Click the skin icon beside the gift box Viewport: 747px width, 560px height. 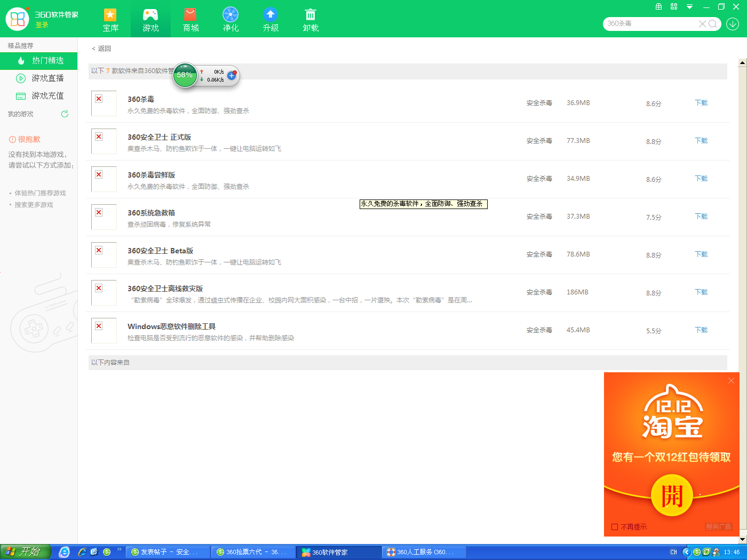[674, 6]
